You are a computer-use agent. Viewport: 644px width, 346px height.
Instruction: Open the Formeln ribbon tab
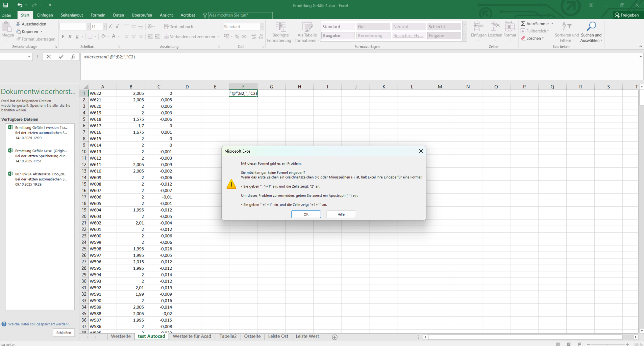coord(98,15)
